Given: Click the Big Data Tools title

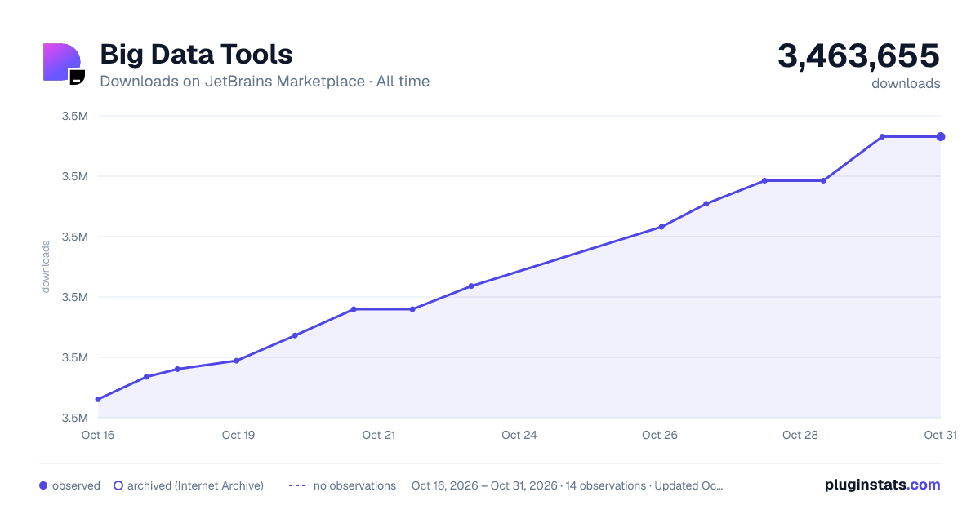Looking at the screenshot, I should click(196, 54).
